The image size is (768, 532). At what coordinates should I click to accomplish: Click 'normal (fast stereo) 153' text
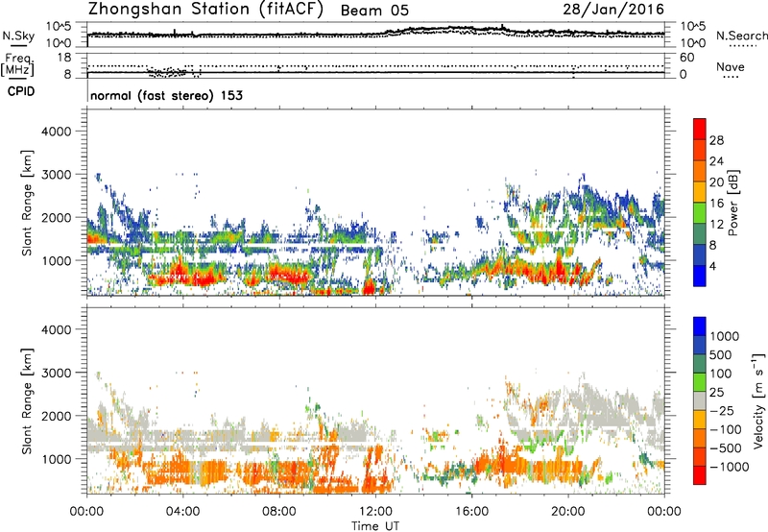[x=166, y=95]
